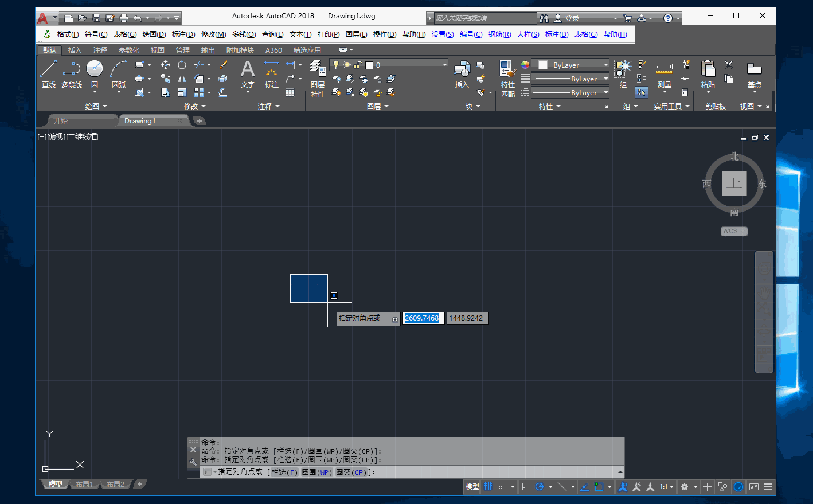Screen dimensions: 813x504
Task: Toggle polar tracking in status bar
Action: pos(540,487)
